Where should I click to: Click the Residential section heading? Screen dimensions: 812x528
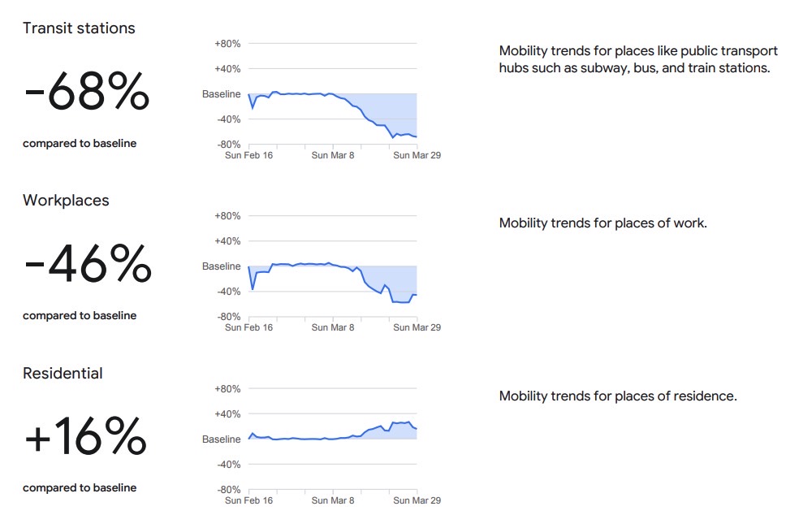pos(63,373)
